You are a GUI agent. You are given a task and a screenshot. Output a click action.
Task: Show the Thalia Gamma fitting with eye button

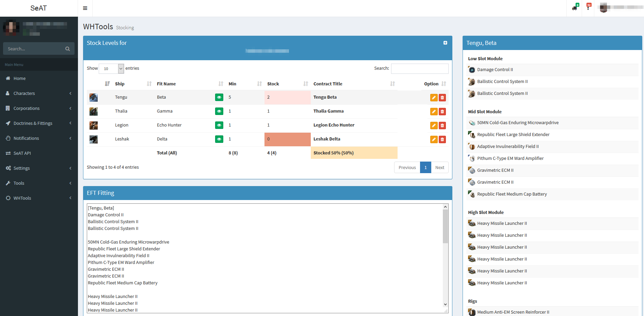[x=219, y=111]
